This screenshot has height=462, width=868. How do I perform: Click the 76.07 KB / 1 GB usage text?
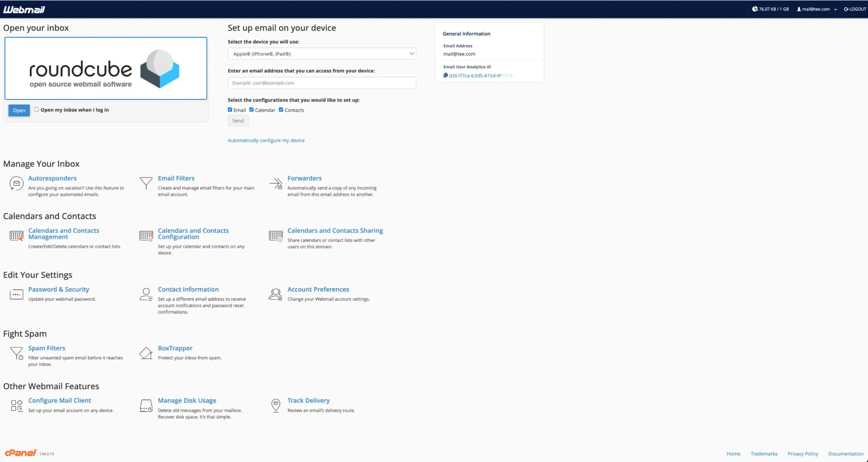pos(774,9)
